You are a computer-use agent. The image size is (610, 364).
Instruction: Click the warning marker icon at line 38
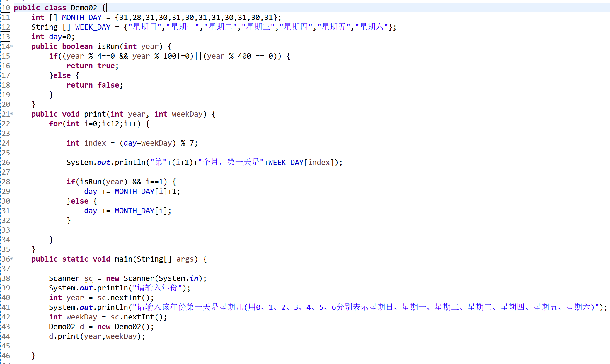(x=1, y=278)
